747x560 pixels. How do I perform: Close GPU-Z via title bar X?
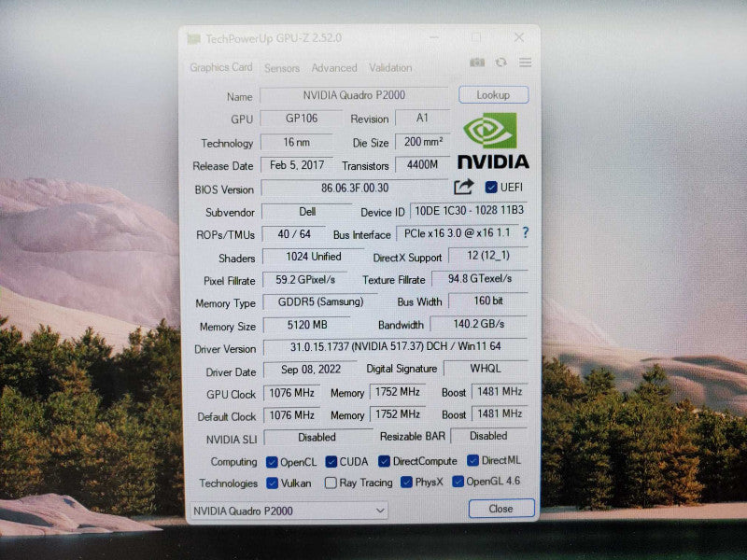click(519, 37)
